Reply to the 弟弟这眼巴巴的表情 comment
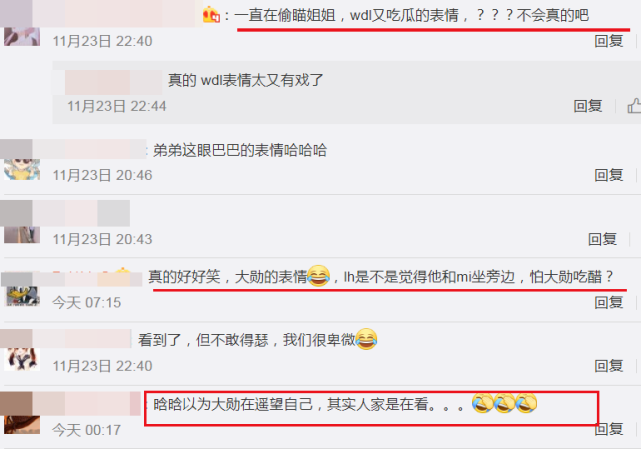The width and height of the screenshot is (641, 449). coord(609,175)
